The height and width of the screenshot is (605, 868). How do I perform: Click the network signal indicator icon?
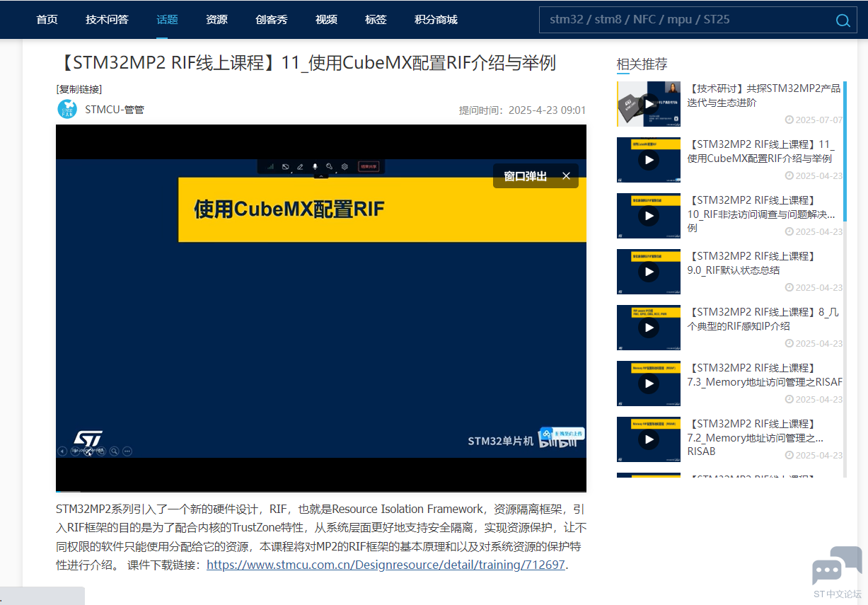coord(270,166)
